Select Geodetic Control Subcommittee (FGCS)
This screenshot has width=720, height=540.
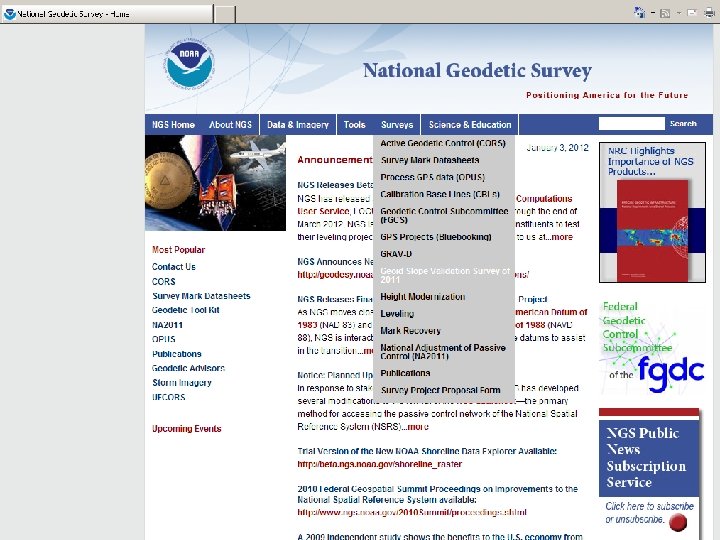[444, 215]
